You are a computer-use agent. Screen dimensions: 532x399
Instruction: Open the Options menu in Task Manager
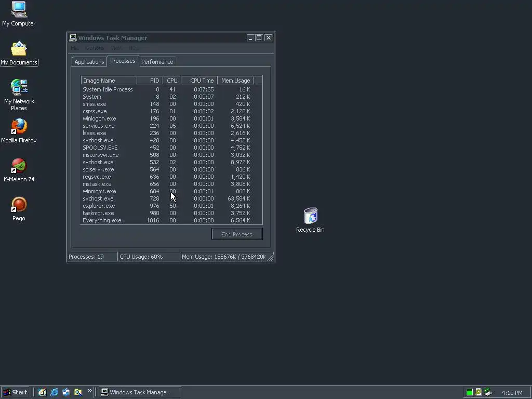coord(95,48)
